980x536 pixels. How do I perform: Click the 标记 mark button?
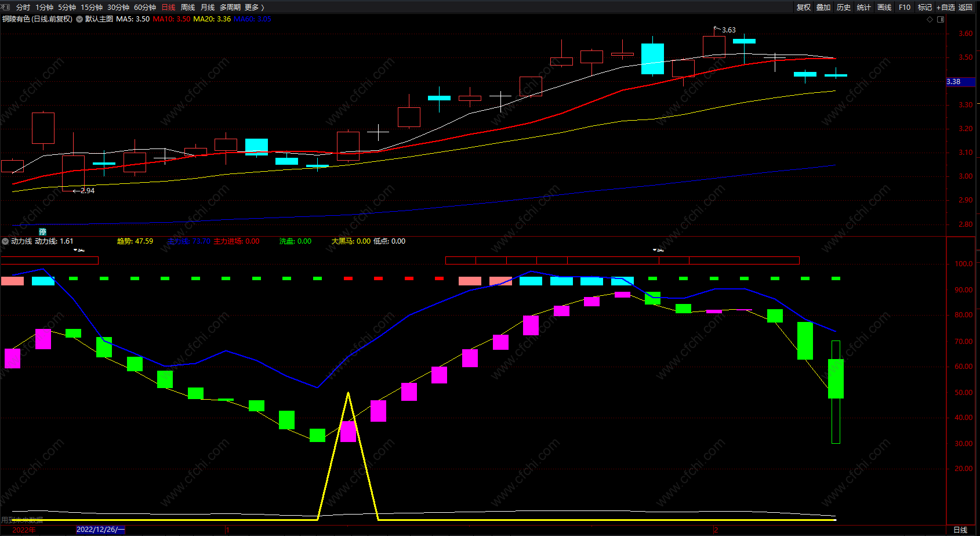(x=925, y=8)
